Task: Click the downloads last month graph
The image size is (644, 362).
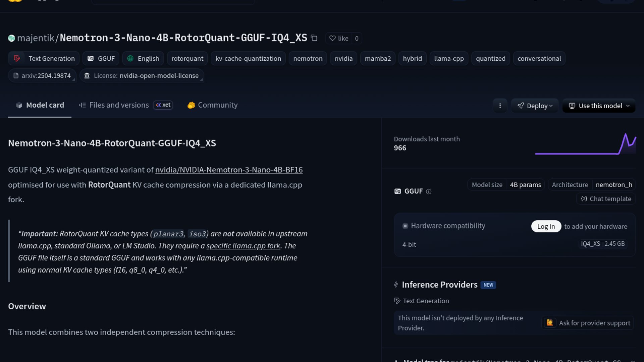Action: [585, 144]
